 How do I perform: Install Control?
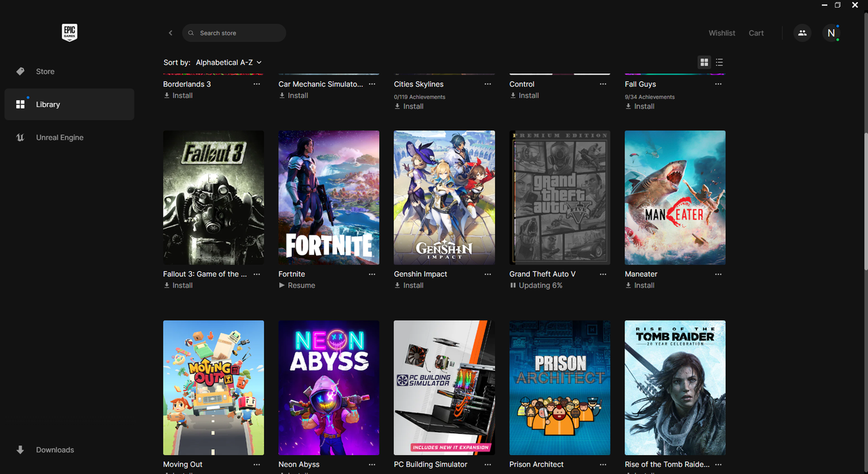coord(524,96)
